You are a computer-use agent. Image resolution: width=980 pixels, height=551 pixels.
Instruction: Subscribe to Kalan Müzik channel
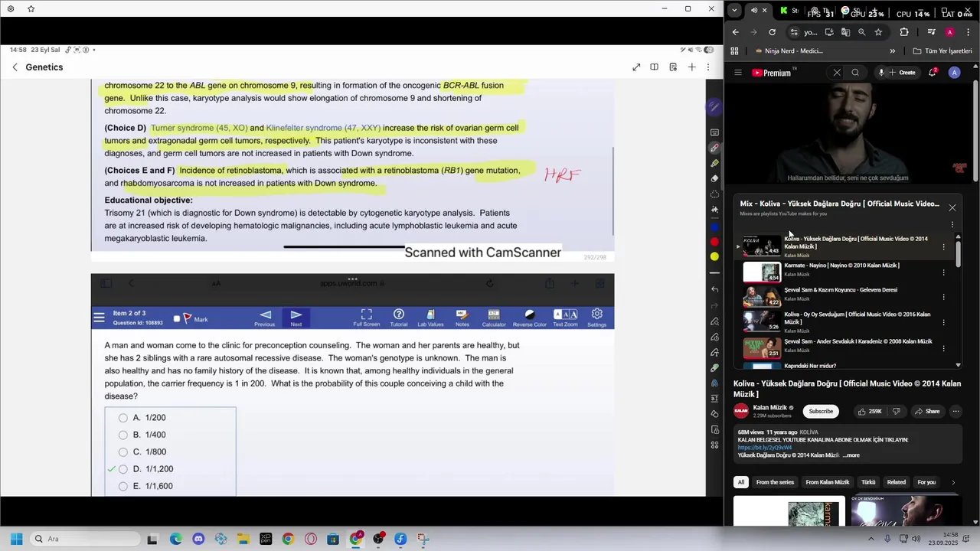(821, 411)
